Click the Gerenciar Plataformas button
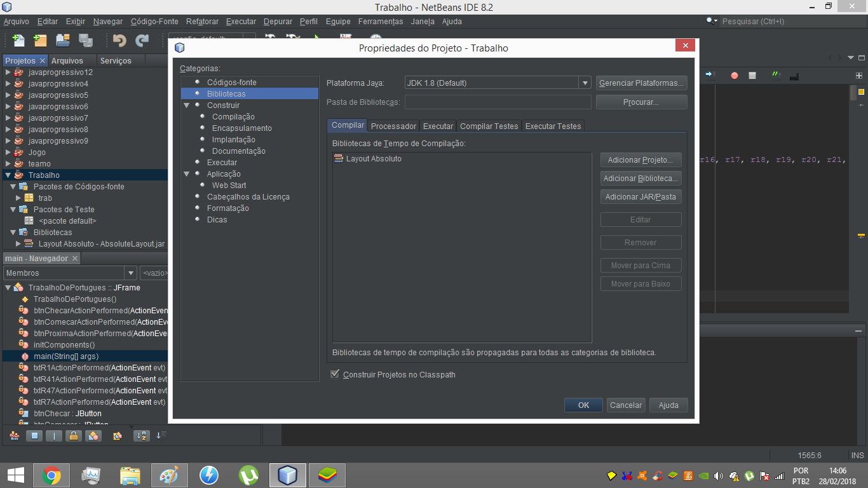Image resolution: width=868 pixels, height=488 pixels. click(642, 83)
